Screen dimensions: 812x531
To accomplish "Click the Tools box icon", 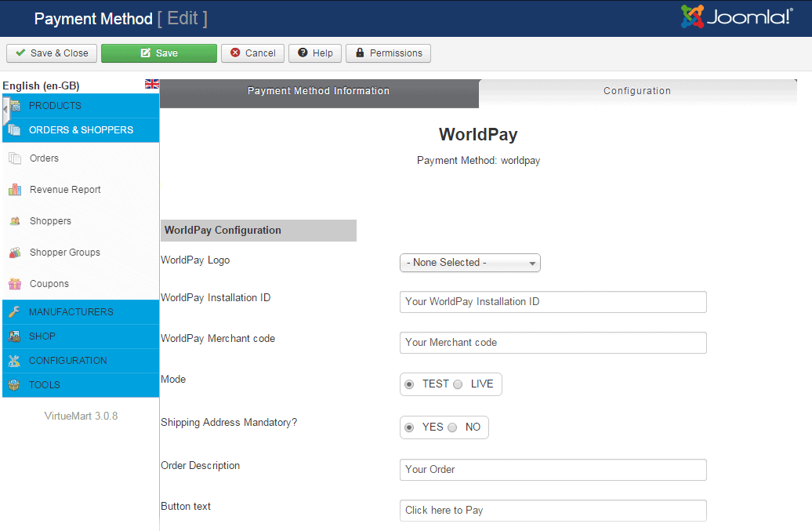I will (x=14, y=385).
